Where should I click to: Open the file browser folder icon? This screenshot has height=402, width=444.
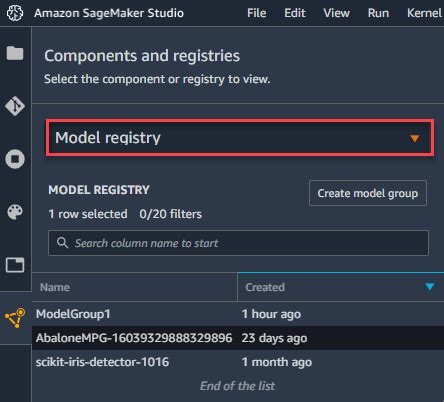click(15, 53)
